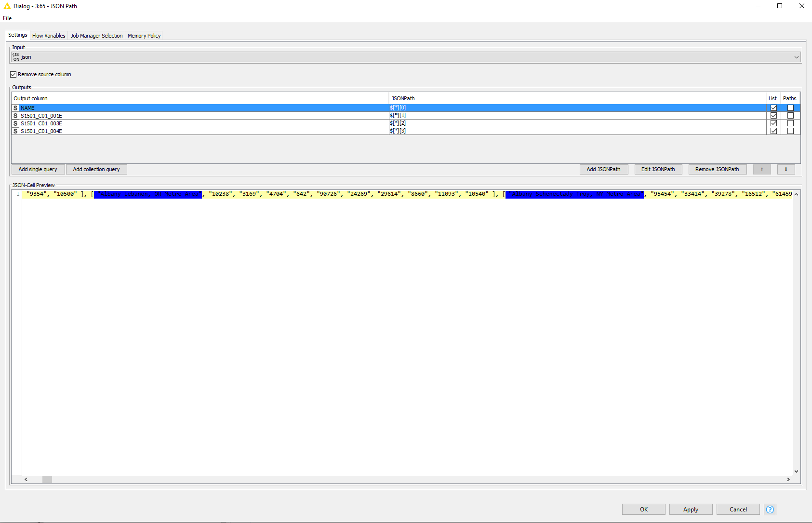Click the type icon of S1501_C01_003E row

(x=15, y=123)
